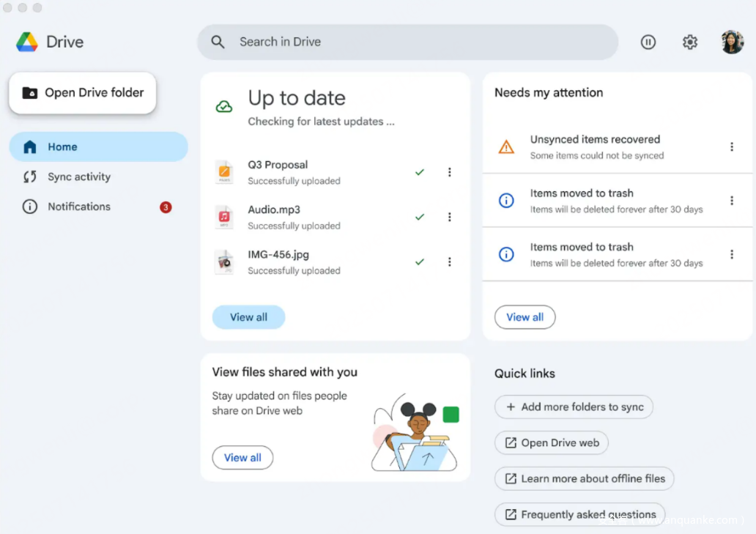
Task: Open more options for IMG-456.jpg
Action: (449, 262)
